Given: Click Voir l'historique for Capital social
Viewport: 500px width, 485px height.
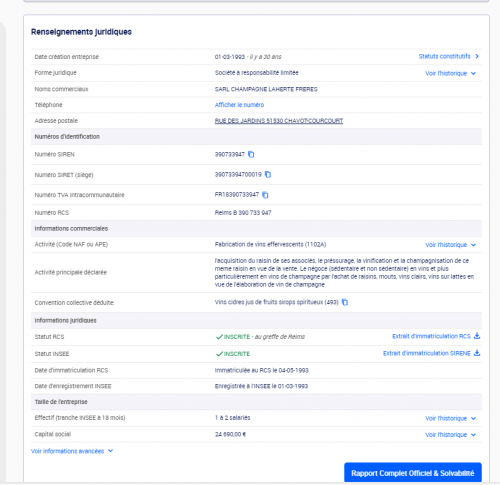Looking at the screenshot, I should tap(446, 435).
